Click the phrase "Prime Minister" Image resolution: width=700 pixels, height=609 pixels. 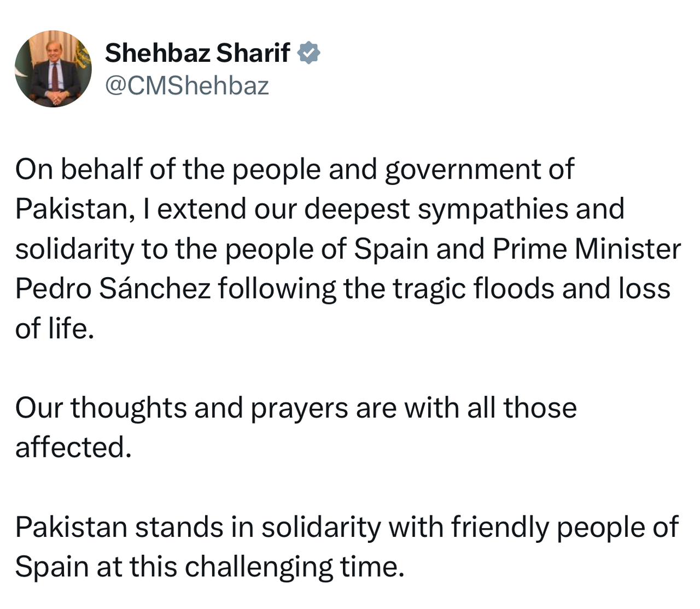(x=587, y=249)
